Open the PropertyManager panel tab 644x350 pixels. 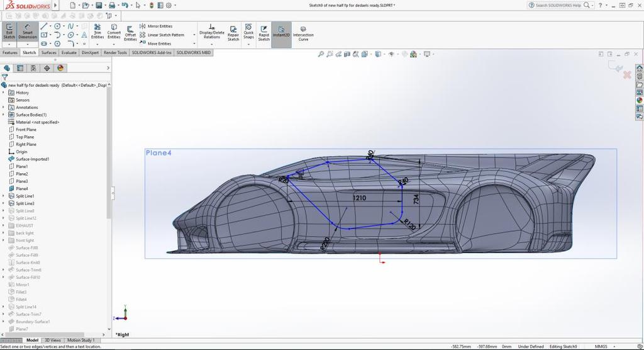[x=20, y=68]
